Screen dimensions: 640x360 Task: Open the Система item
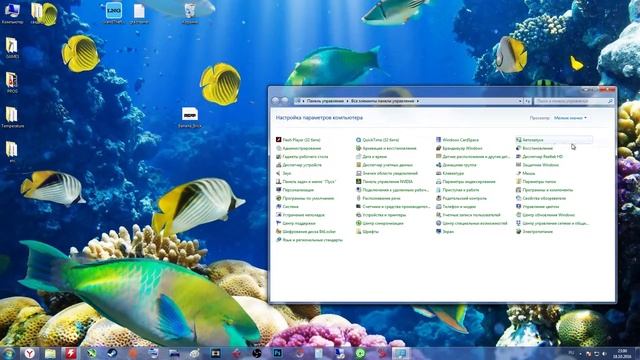(287, 207)
